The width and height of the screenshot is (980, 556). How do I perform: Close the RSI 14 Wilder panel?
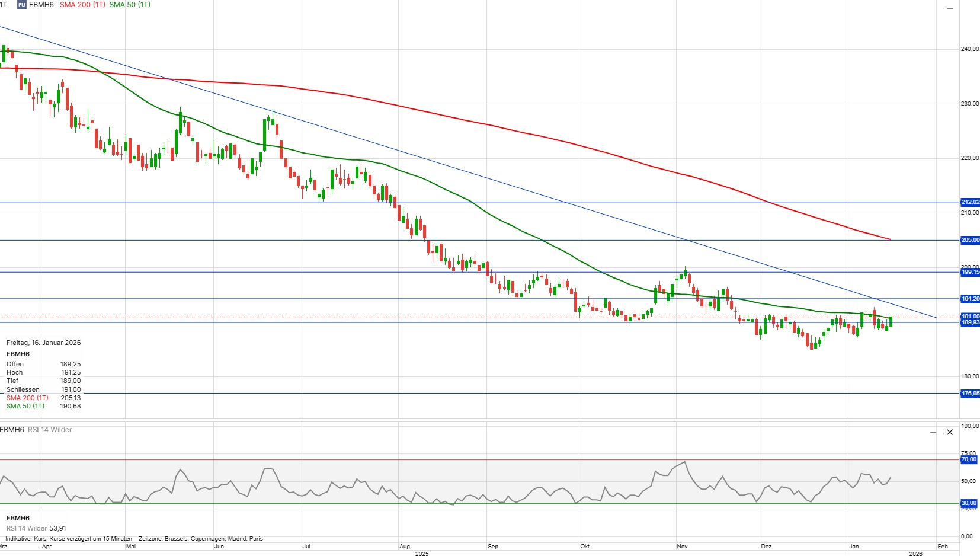click(x=950, y=432)
